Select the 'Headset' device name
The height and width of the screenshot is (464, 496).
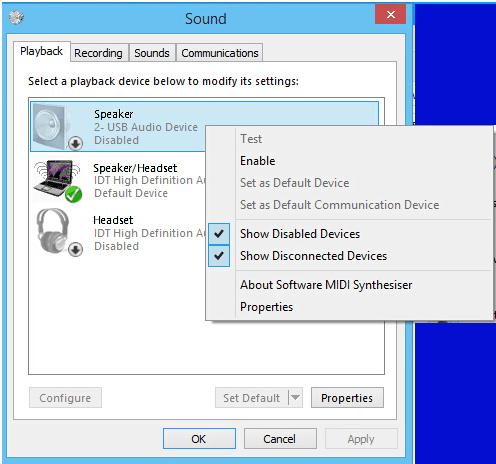pos(113,220)
